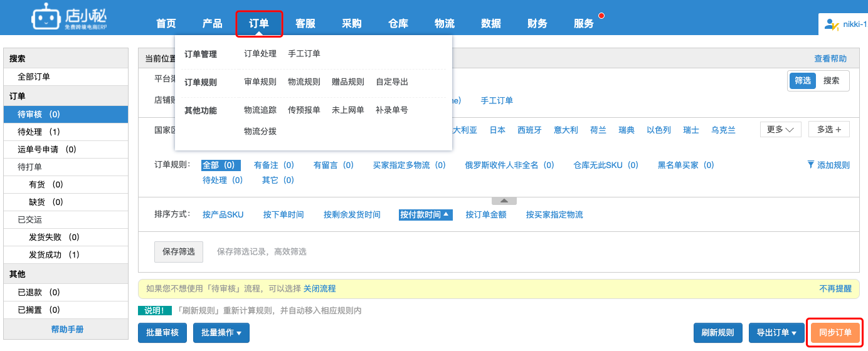Open the 批量操作 dropdown

click(x=221, y=333)
